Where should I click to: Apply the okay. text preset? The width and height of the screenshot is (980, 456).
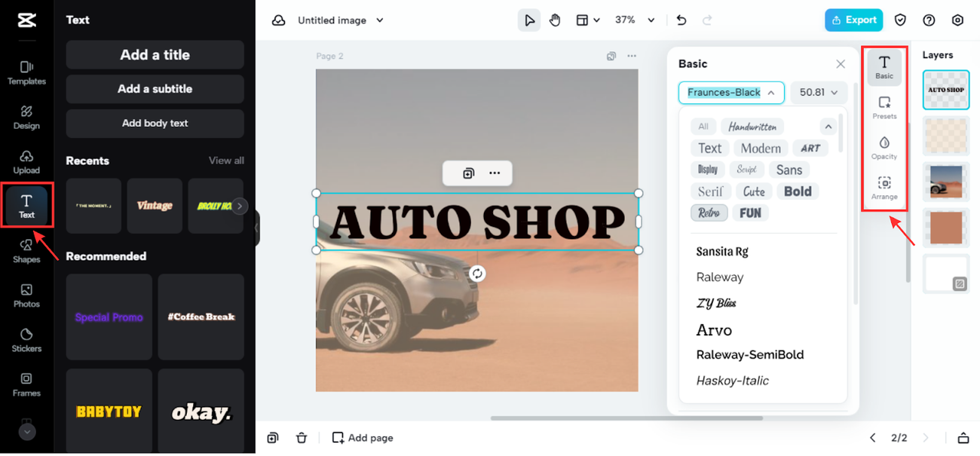[201, 412]
